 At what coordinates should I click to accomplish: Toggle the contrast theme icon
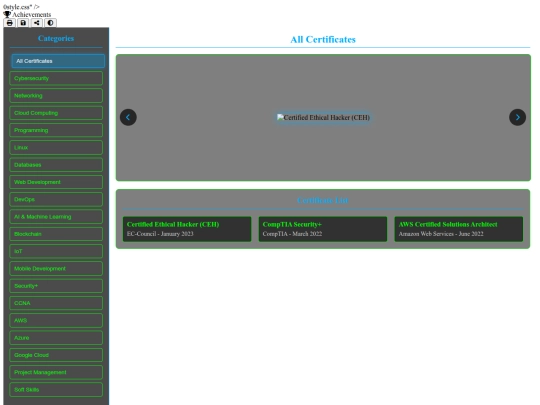coord(50,23)
